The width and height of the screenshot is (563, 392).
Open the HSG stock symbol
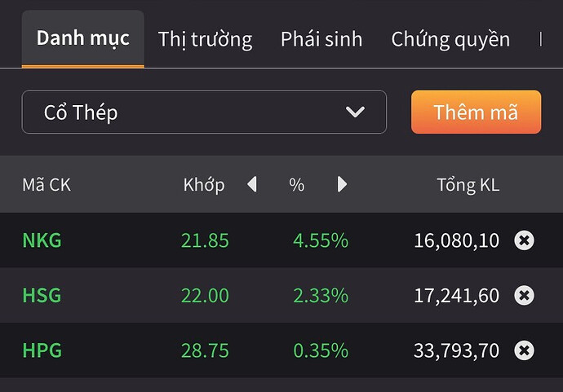click(x=42, y=295)
